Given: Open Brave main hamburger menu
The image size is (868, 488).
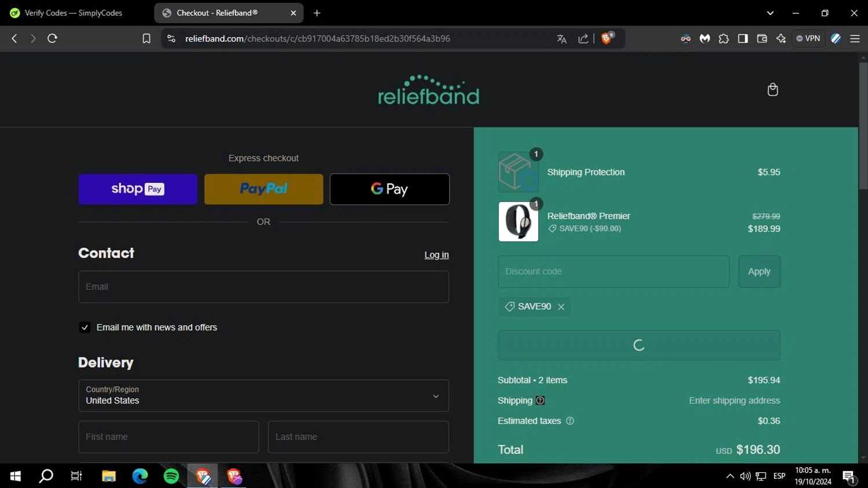Looking at the screenshot, I should (855, 39).
